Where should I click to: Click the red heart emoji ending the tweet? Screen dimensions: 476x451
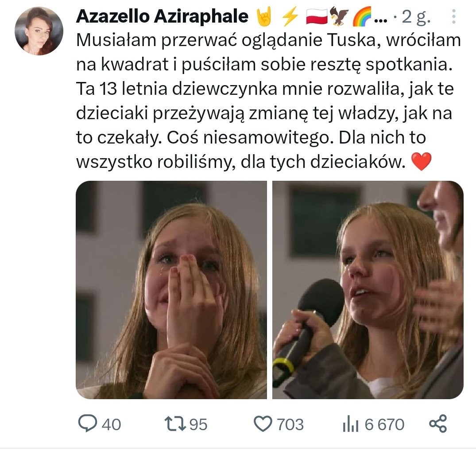421,161
